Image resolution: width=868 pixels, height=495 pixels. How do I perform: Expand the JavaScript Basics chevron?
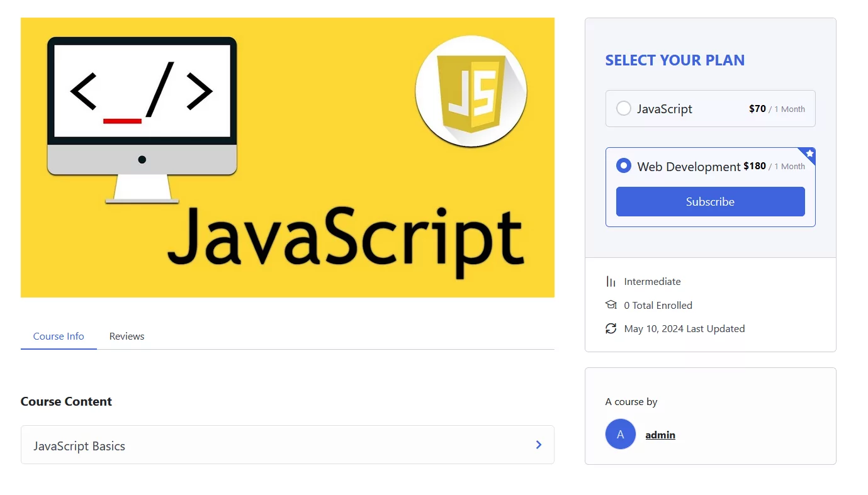(x=538, y=445)
